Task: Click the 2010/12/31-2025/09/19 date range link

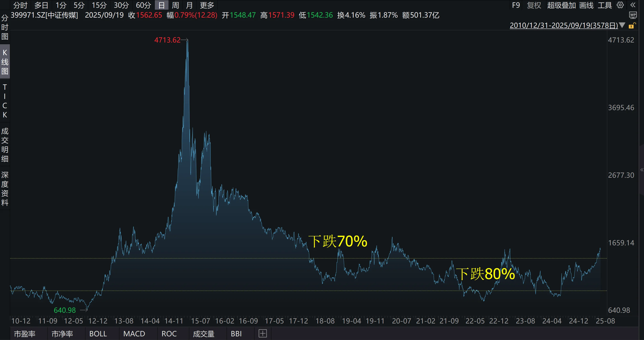Action: coord(564,26)
